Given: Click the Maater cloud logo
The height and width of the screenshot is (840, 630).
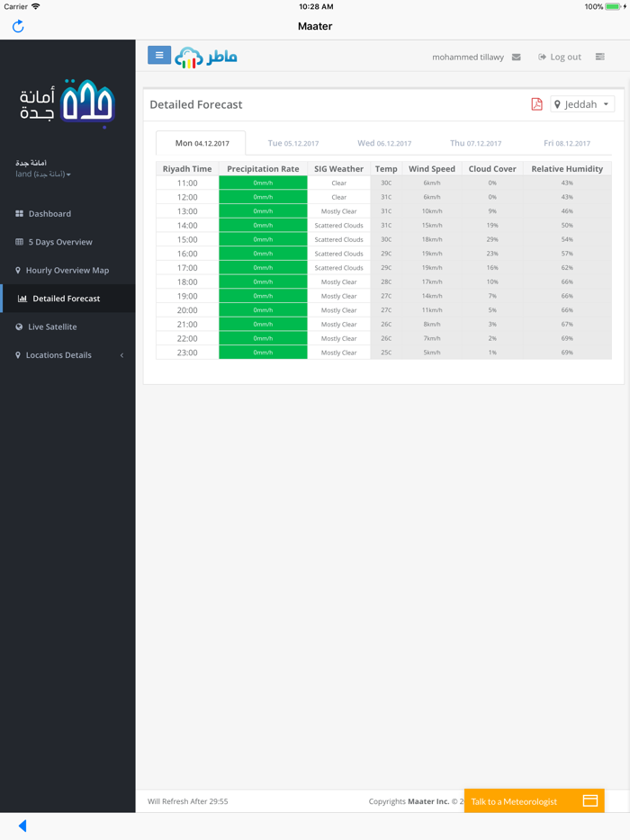Looking at the screenshot, I should [x=206, y=58].
